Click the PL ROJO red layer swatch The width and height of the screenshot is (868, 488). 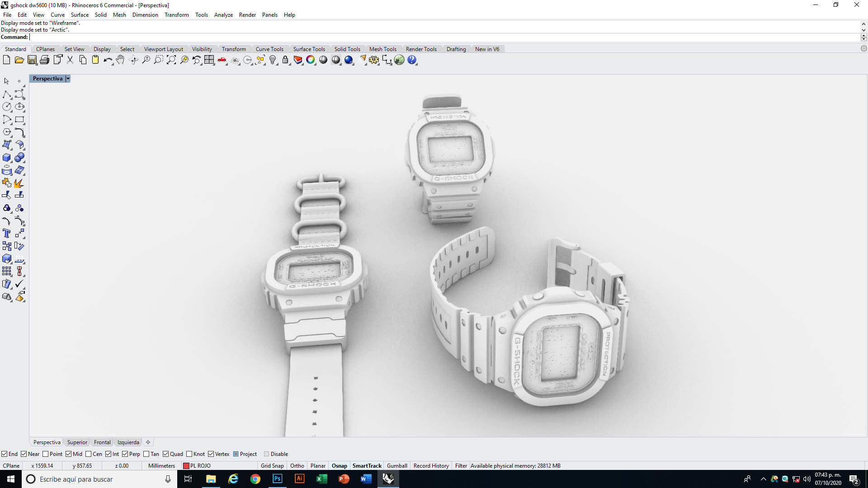pyautogui.click(x=186, y=466)
